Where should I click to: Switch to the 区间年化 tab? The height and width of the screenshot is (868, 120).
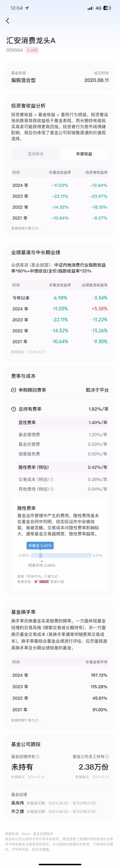click(x=36, y=154)
